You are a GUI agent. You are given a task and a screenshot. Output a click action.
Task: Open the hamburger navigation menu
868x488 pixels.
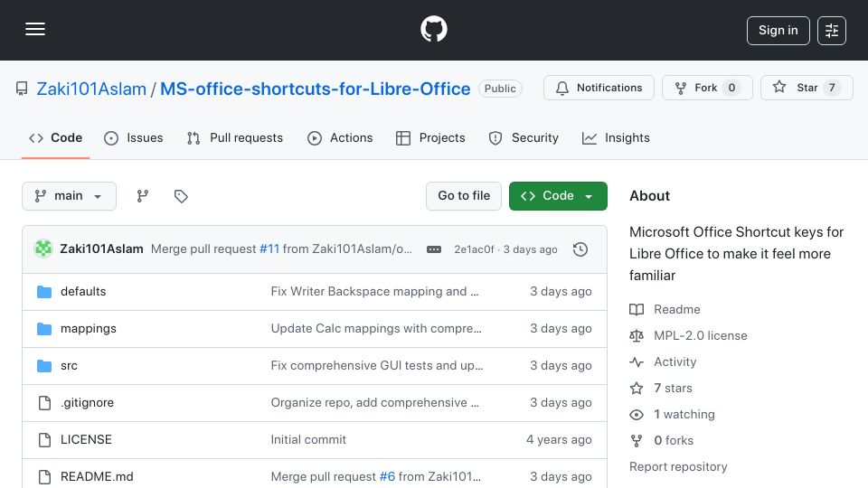[35, 29]
